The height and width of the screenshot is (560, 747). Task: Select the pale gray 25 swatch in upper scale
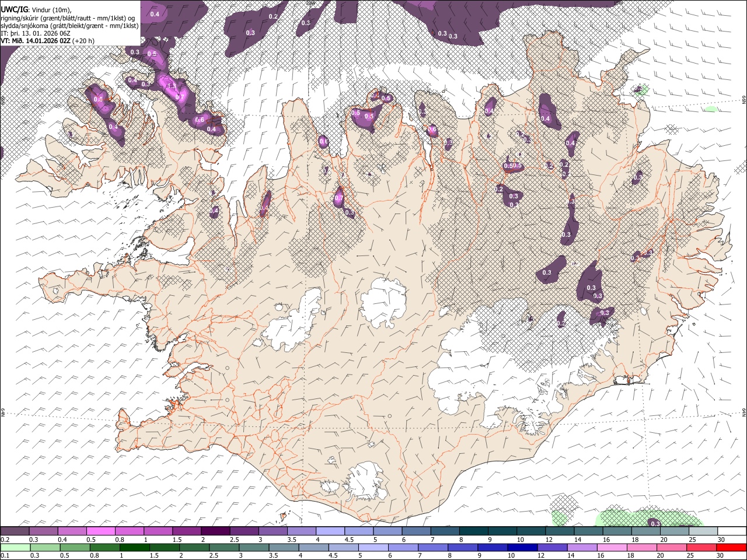point(703,531)
